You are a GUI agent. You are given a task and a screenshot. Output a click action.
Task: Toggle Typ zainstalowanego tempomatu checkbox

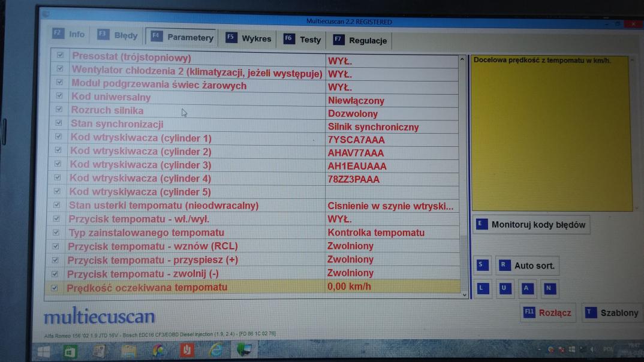56,233
